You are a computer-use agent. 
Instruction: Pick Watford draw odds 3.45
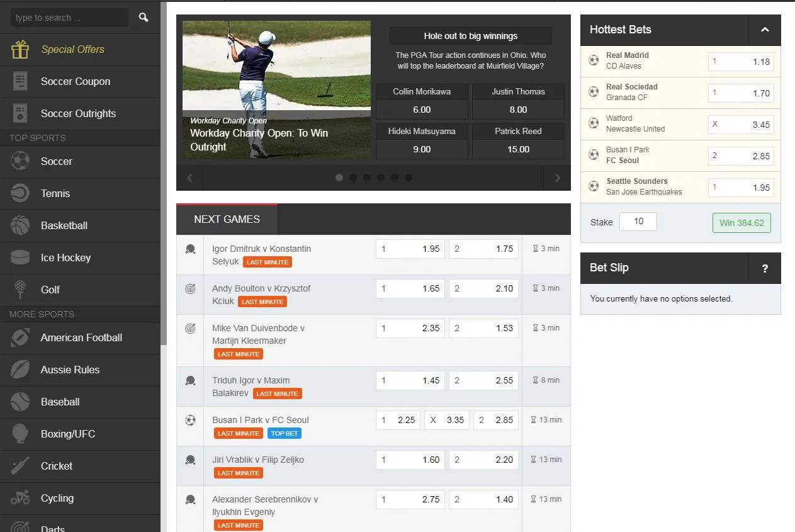pos(741,125)
